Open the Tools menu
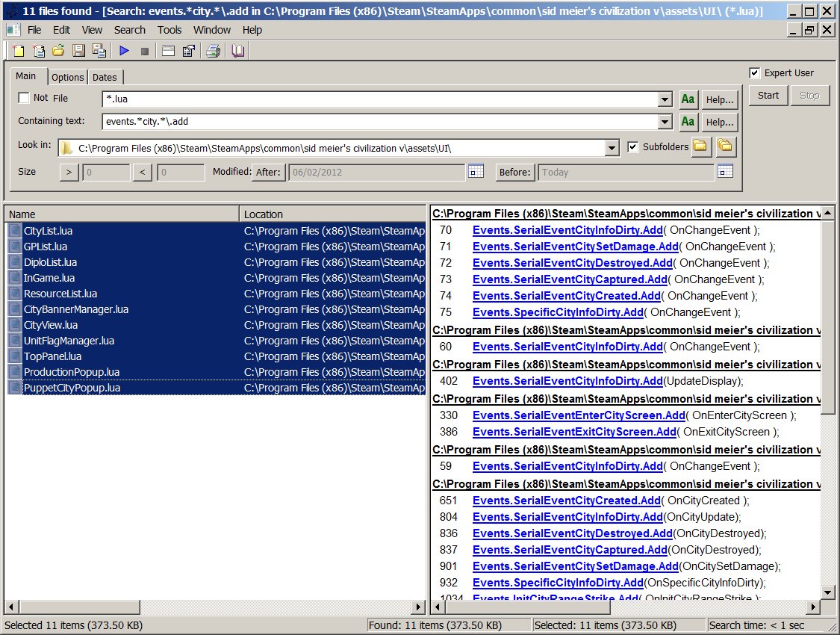This screenshot has height=635, width=840. pos(169,30)
